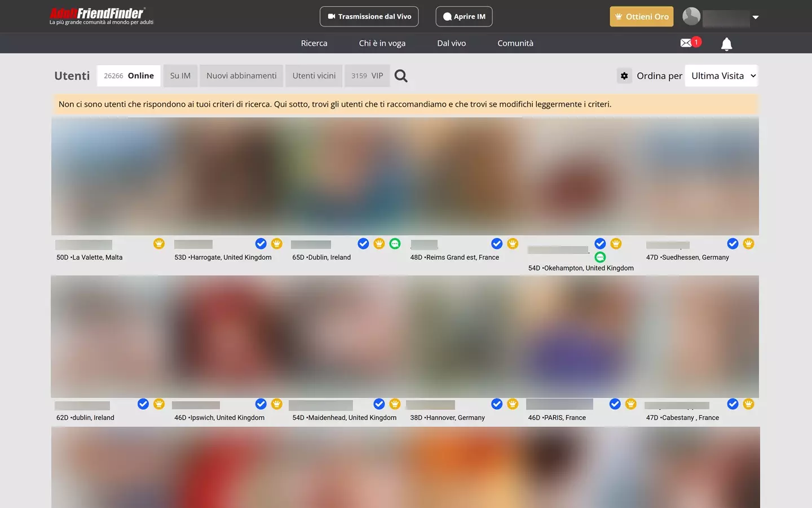Open photo of 46D PARIS user
The image size is (812, 508).
point(582,336)
